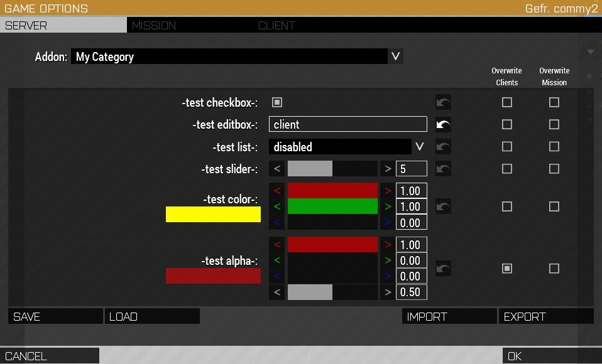The image size is (602, 364).
Task: Enable Overwrite Clients for test checkbox
Action: [506, 102]
